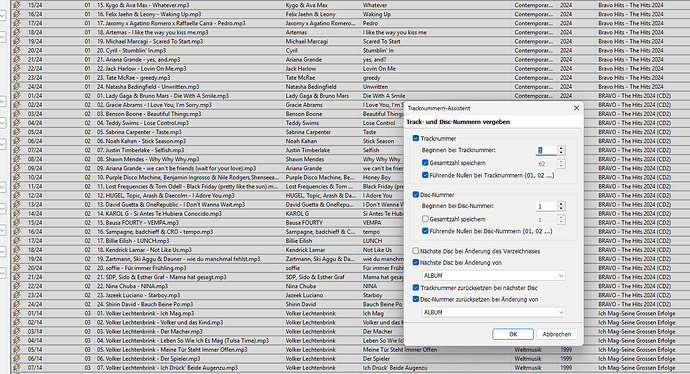690x374 pixels.
Task: Click the Beginnen bei Tracknummer input field
Action: pos(547,150)
